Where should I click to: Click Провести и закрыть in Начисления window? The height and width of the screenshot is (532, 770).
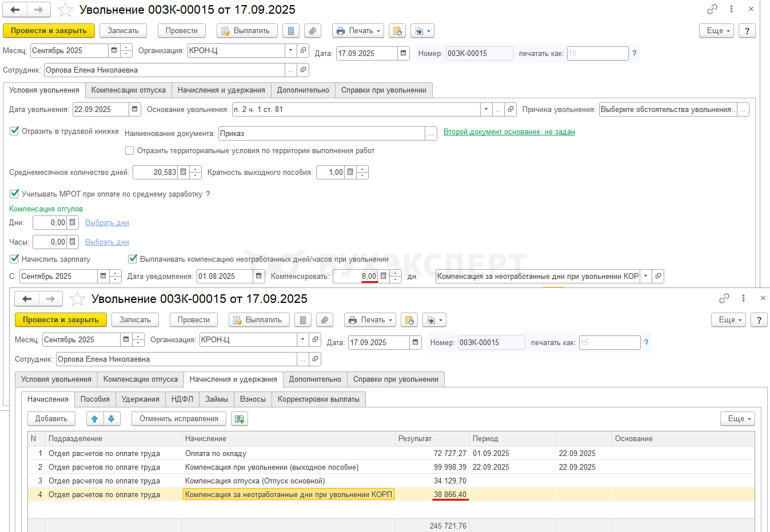coord(61,320)
